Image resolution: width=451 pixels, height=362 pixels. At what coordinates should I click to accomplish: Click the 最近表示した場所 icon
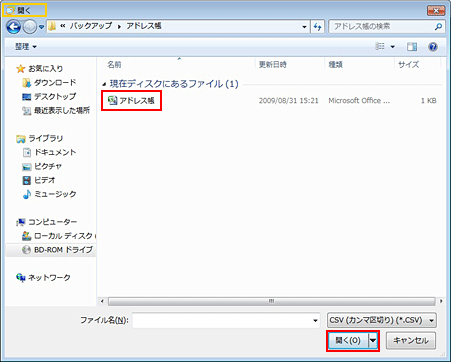[26, 111]
